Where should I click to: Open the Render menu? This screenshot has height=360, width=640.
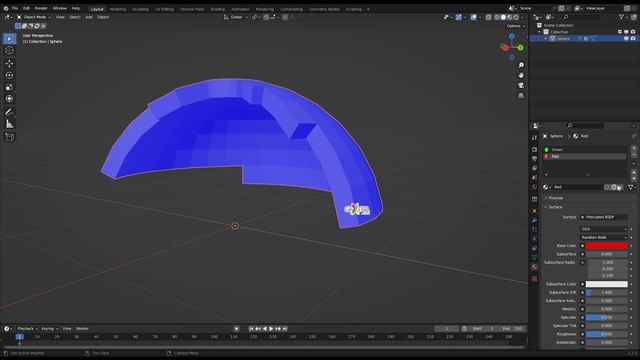pos(41,8)
